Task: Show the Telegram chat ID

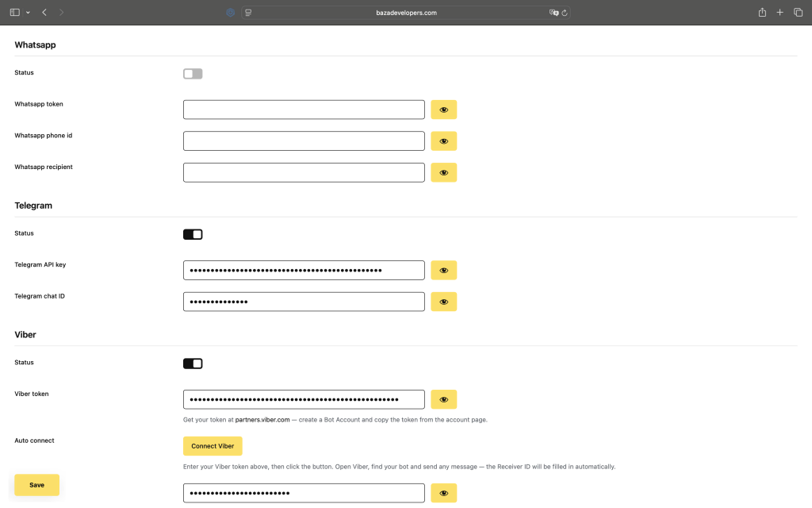Action: pos(444,302)
